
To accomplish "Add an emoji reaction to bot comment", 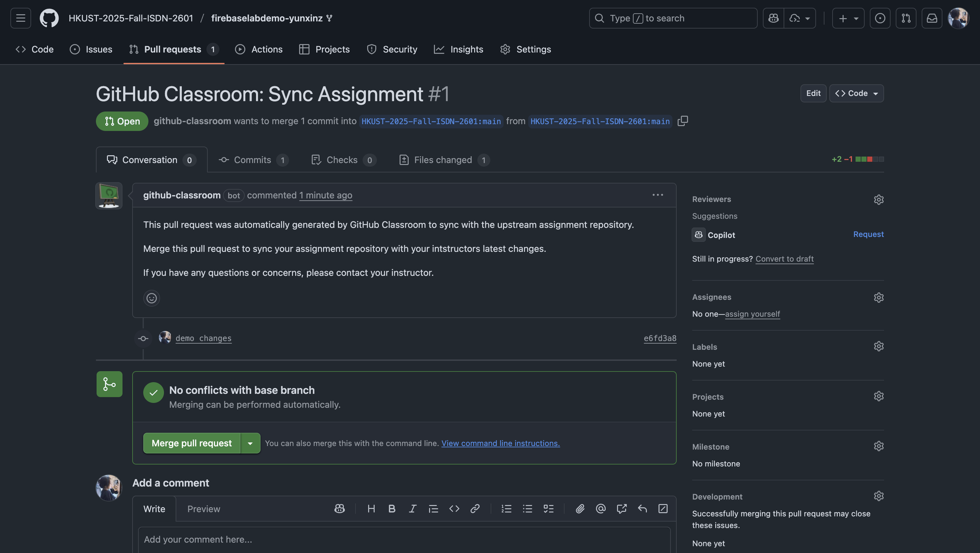I will point(151,298).
